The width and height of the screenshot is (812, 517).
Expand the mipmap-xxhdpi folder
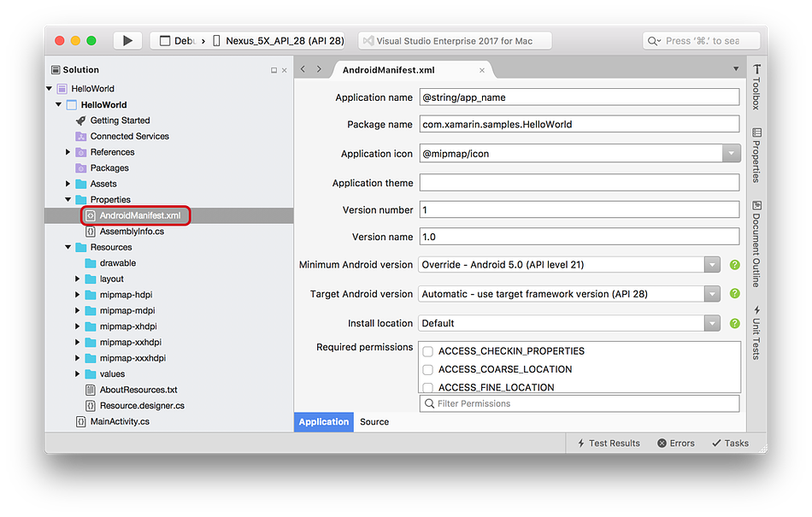[77, 342]
